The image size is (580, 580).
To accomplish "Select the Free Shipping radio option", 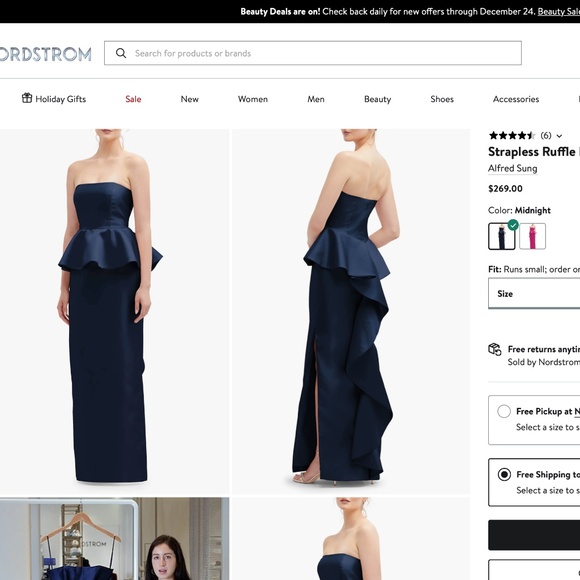I will pyautogui.click(x=504, y=474).
